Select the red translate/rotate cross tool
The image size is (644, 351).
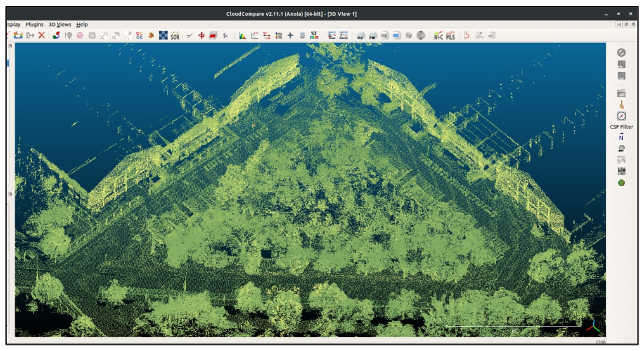[x=201, y=35]
